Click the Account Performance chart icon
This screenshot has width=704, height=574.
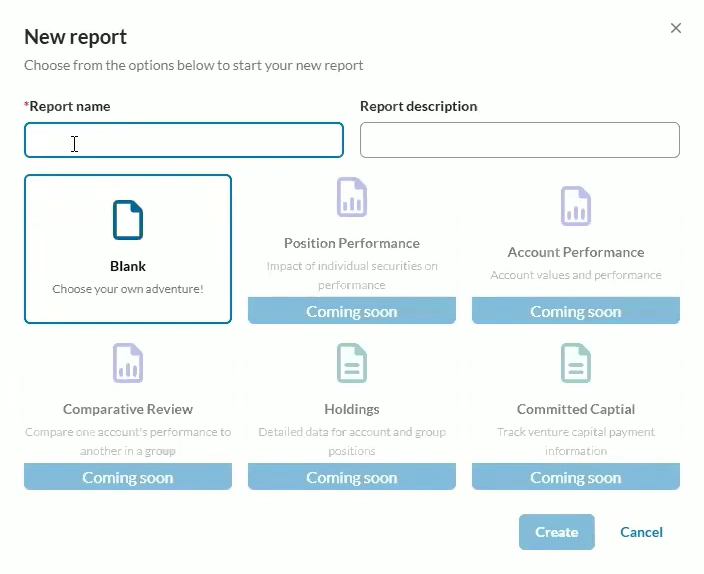point(576,206)
